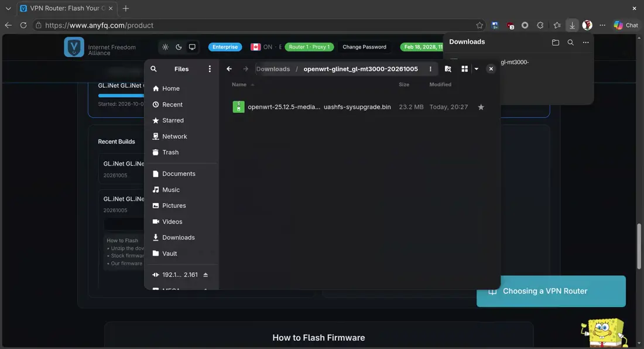Sort files by Size column
644x349 pixels.
click(404, 84)
